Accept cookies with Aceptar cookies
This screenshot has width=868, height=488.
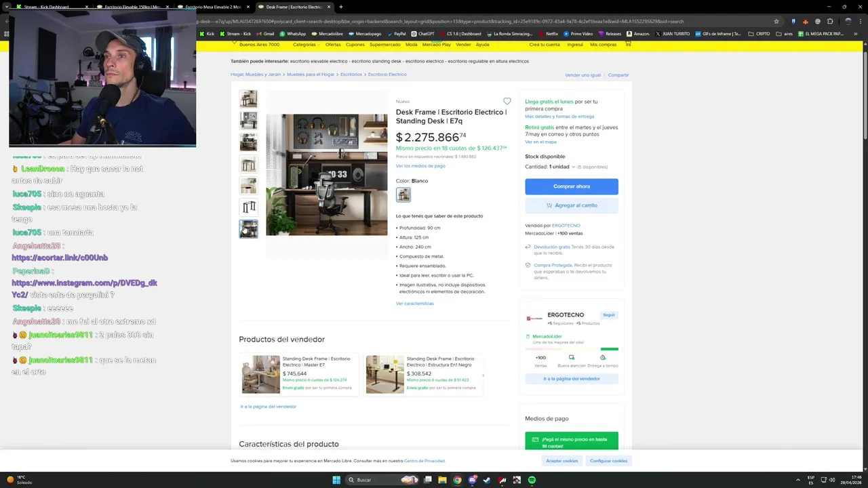[562, 461]
